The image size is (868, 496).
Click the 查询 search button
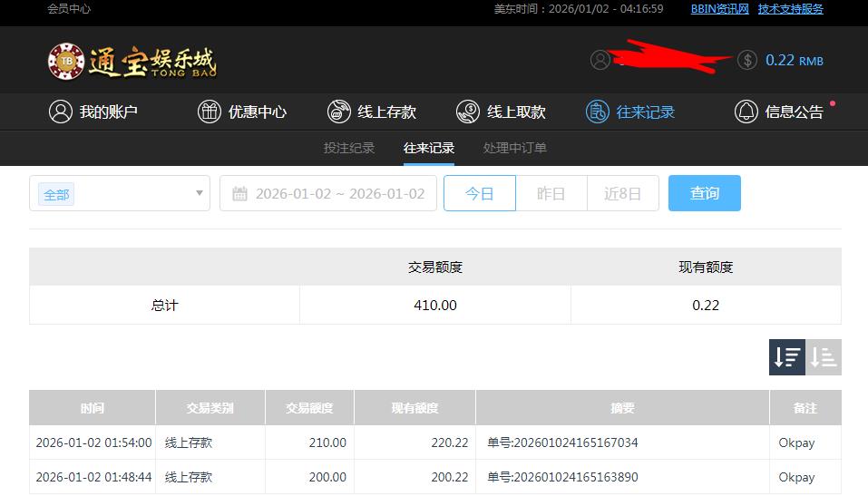pos(704,193)
